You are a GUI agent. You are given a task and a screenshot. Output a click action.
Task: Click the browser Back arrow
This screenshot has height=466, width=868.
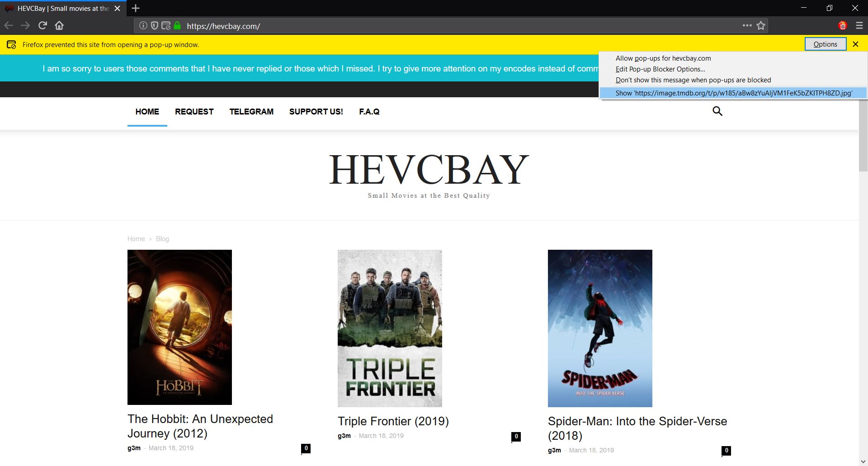[x=9, y=26]
